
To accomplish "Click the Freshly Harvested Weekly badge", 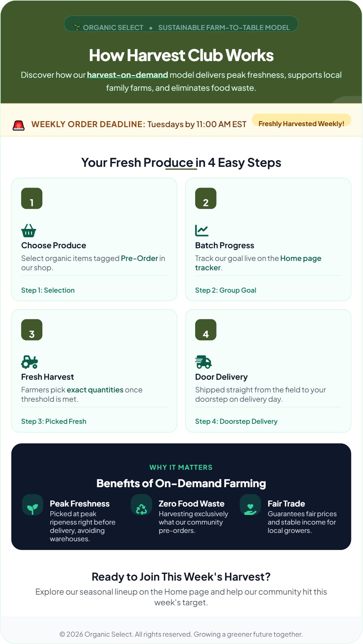I will point(301,124).
